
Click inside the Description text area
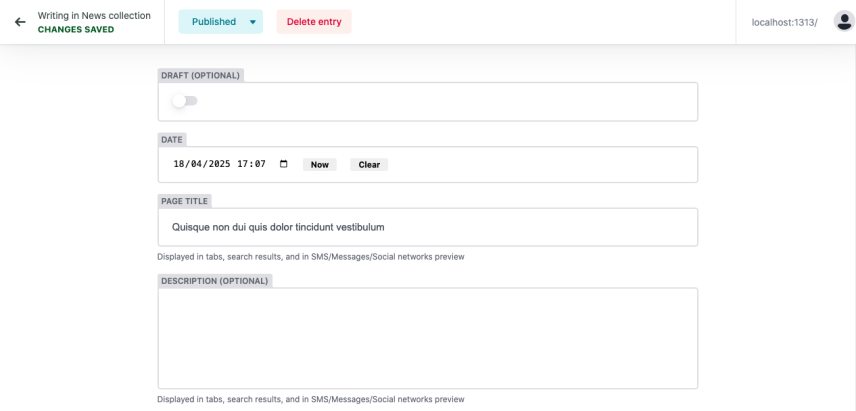coord(428,338)
